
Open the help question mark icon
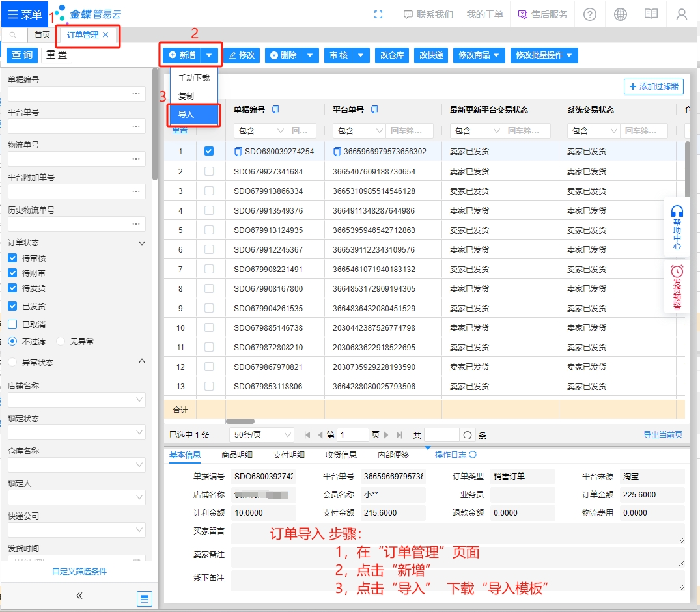click(590, 14)
